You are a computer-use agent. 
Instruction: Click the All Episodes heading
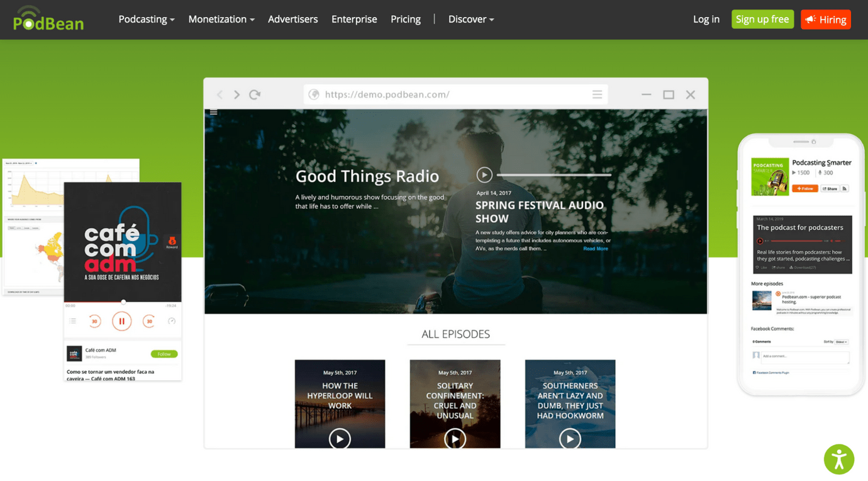(x=455, y=334)
